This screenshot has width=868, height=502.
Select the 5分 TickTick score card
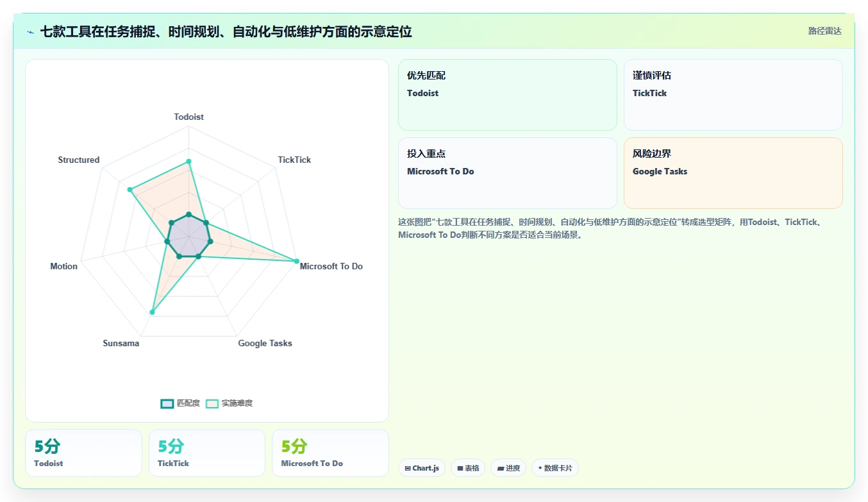(207, 453)
